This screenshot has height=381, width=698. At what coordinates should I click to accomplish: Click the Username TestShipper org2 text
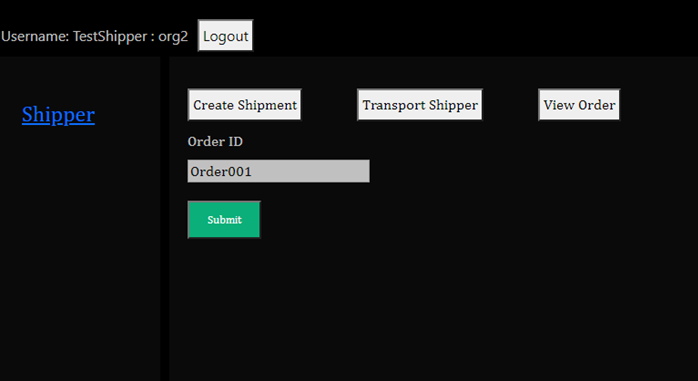pyautogui.click(x=94, y=36)
